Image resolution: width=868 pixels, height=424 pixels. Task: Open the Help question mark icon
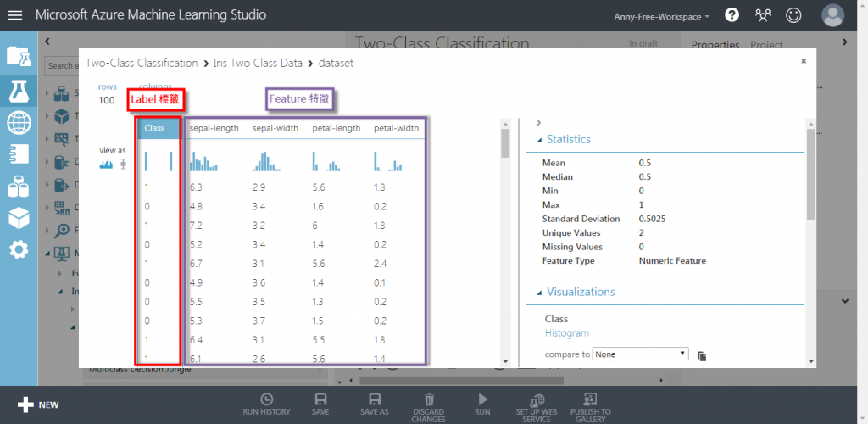(x=732, y=15)
